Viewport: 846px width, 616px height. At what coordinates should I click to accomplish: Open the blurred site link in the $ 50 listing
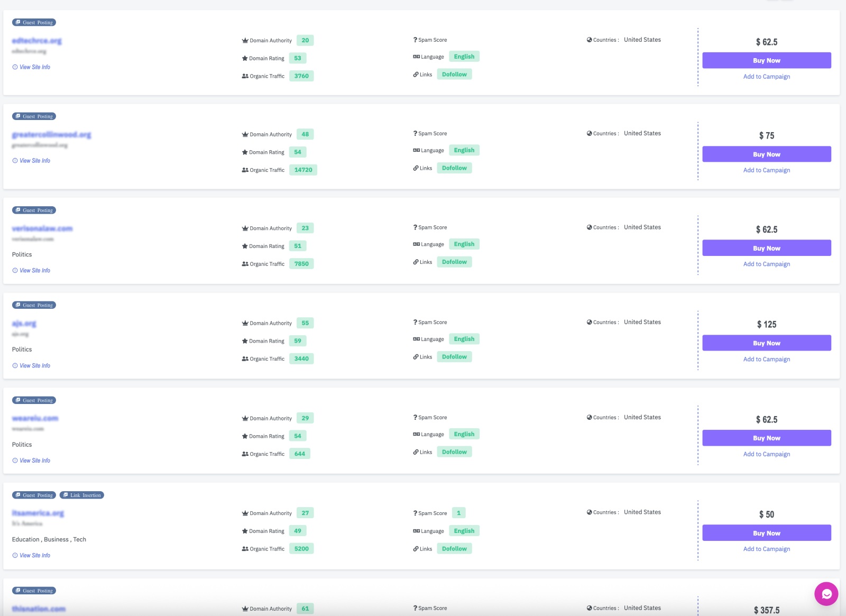[38, 513]
